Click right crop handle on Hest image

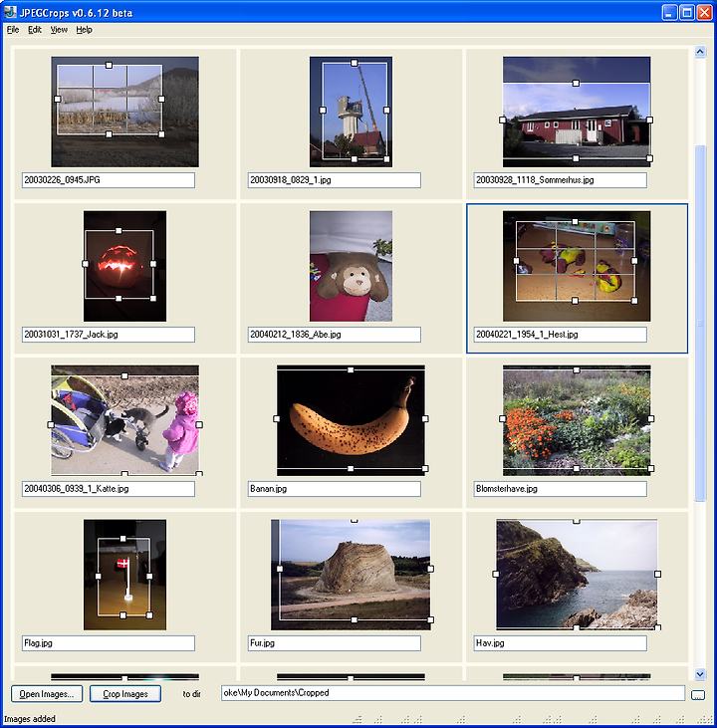click(x=634, y=261)
